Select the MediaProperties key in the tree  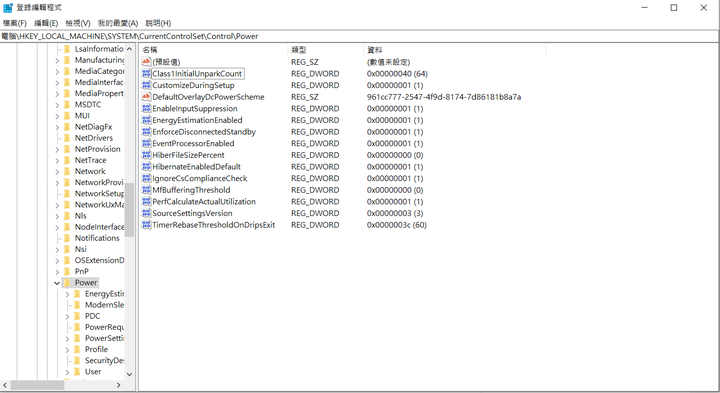click(99, 93)
